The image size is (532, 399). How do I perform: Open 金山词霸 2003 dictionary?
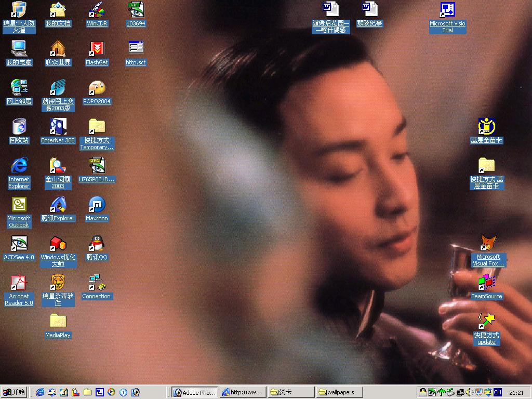click(x=58, y=173)
